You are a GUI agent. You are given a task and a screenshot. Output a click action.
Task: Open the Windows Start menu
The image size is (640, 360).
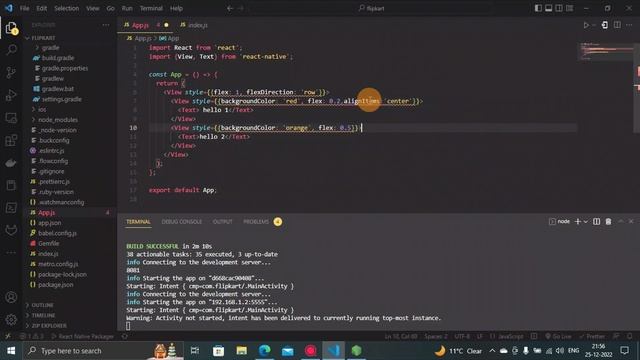coord(11,351)
